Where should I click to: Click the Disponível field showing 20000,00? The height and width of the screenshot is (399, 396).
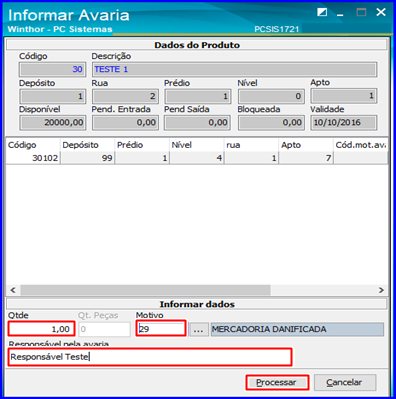click(x=52, y=123)
